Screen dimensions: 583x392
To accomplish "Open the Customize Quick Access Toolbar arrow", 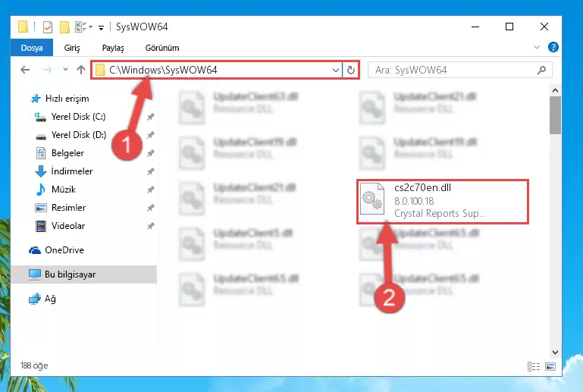I will pyautogui.click(x=101, y=27).
